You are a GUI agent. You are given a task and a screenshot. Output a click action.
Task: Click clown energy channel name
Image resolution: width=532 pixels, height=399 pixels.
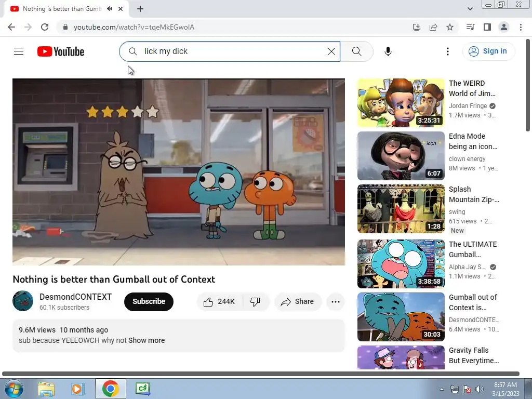[467, 159]
